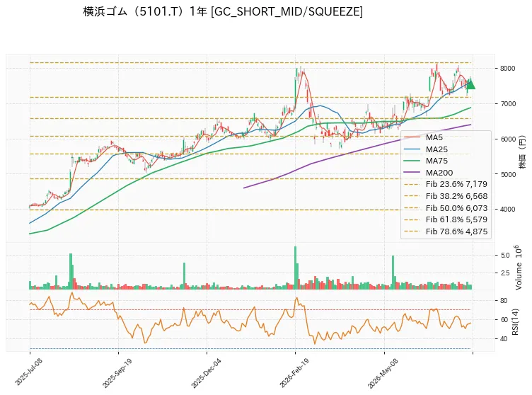
Task: Click the 8000 price axis label
Action: tap(507, 68)
